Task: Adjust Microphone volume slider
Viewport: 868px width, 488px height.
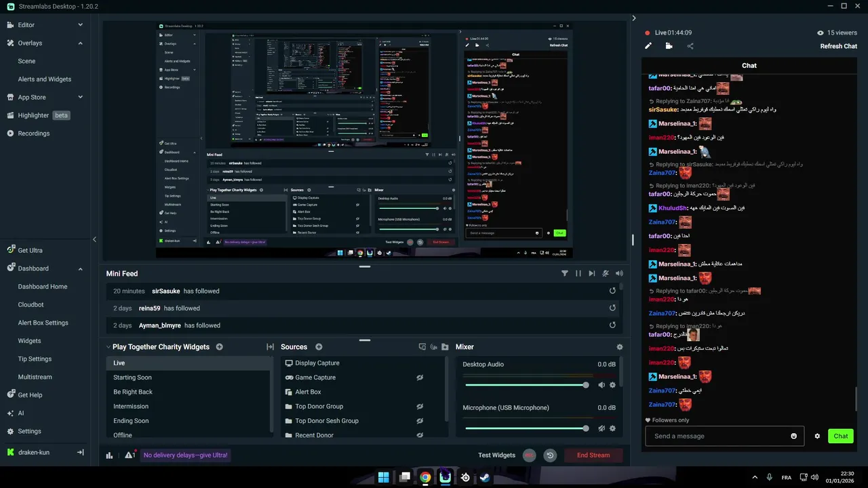Action: click(x=526, y=428)
